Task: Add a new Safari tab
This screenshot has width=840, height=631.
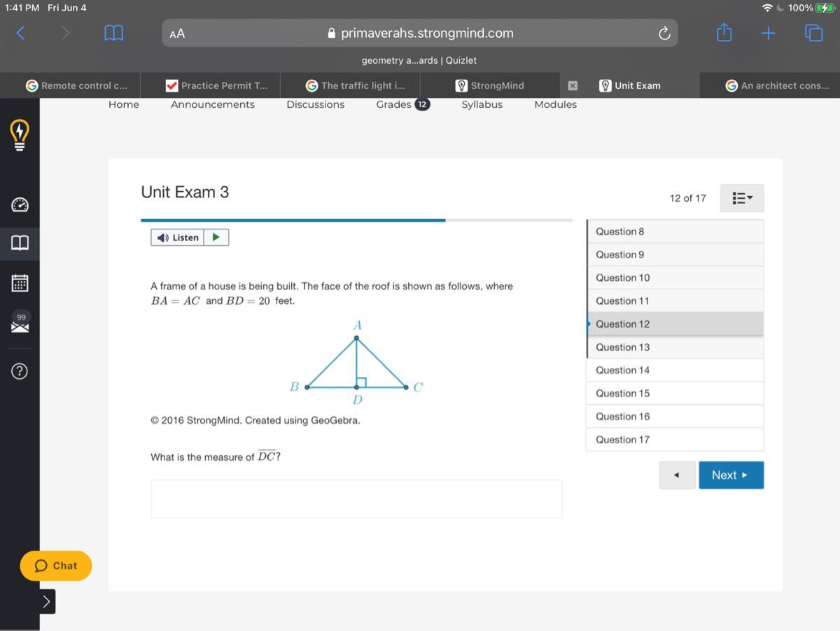Action: click(x=769, y=33)
